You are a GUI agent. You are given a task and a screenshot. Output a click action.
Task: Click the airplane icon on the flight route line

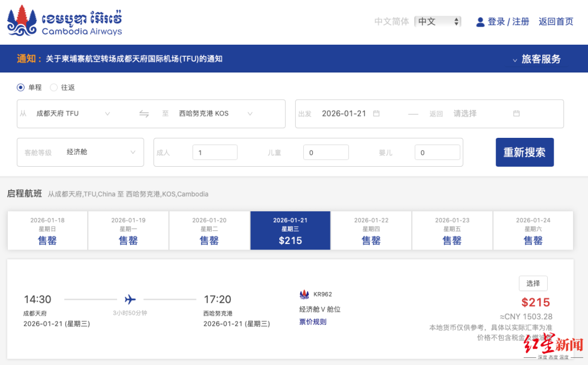pyautogui.click(x=129, y=299)
